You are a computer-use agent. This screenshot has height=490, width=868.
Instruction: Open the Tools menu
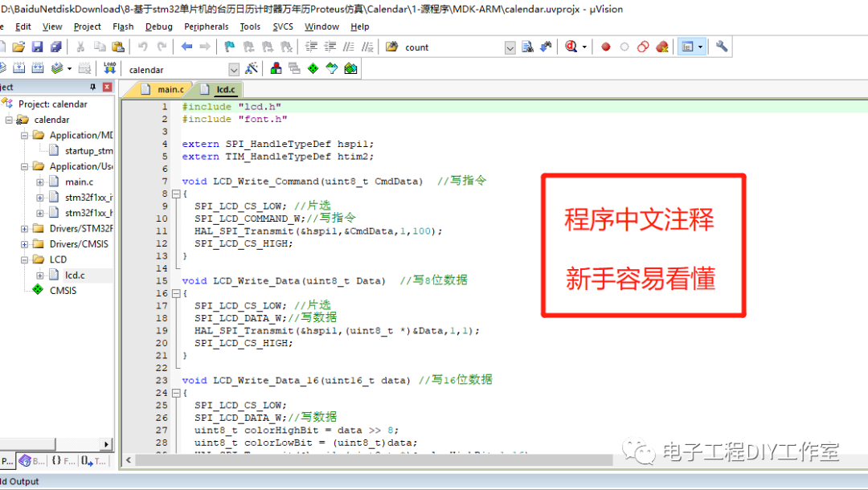pos(250,27)
